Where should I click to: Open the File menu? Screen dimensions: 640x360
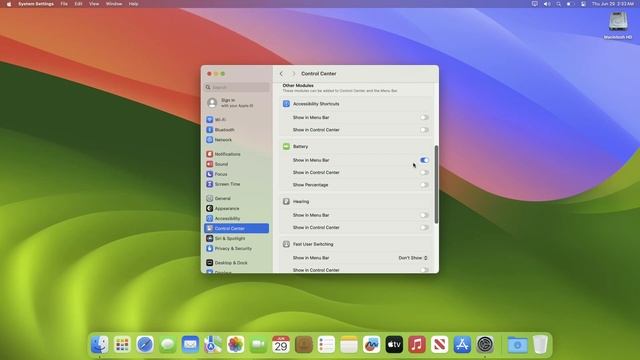pos(64,4)
